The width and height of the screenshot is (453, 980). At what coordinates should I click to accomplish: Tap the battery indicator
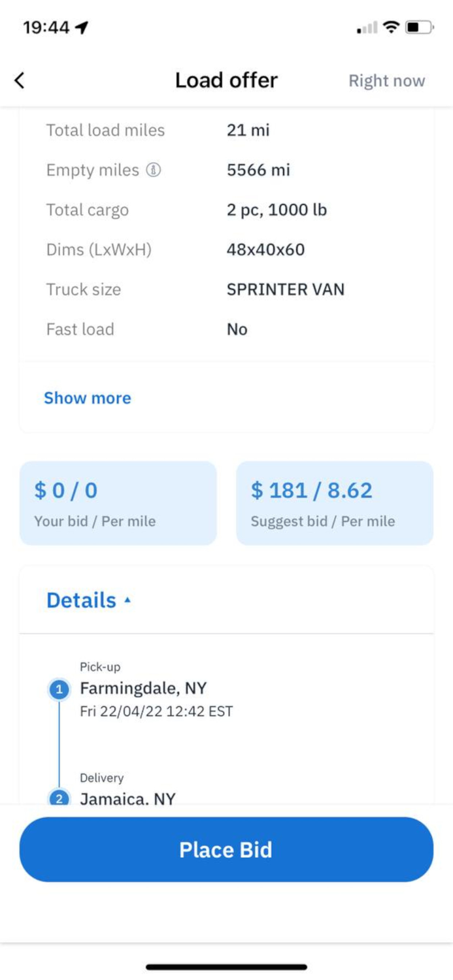420,27
